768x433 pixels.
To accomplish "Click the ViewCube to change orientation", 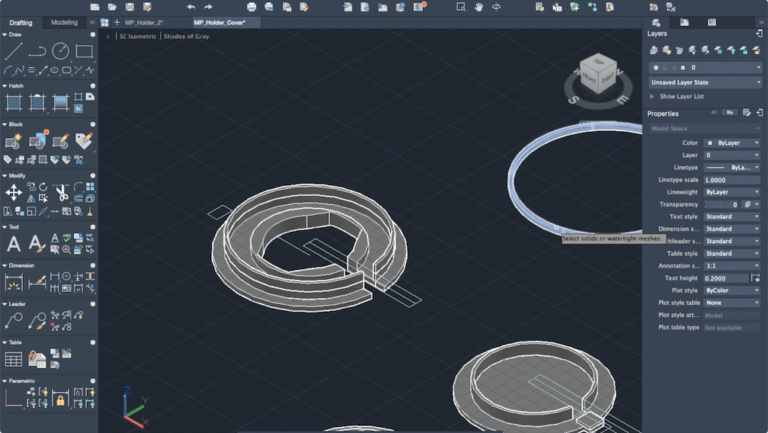I will [599, 75].
